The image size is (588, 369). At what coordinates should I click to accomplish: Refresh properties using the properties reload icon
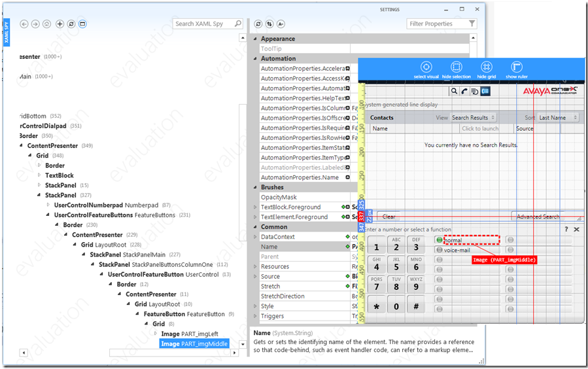pyautogui.click(x=258, y=24)
